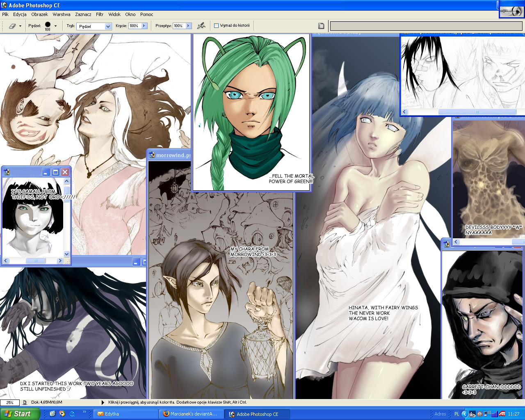Open the Obrazek menu
The width and height of the screenshot is (525, 420).
pos(40,14)
